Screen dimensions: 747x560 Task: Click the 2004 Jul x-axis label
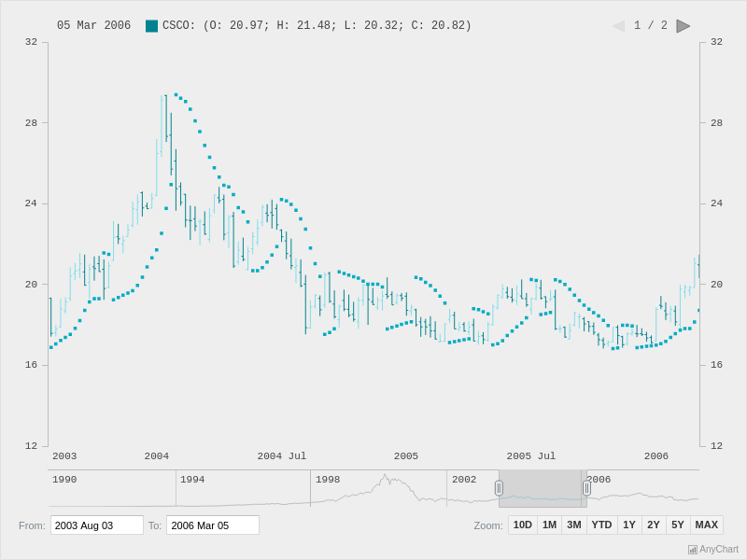(x=282, y=456)
